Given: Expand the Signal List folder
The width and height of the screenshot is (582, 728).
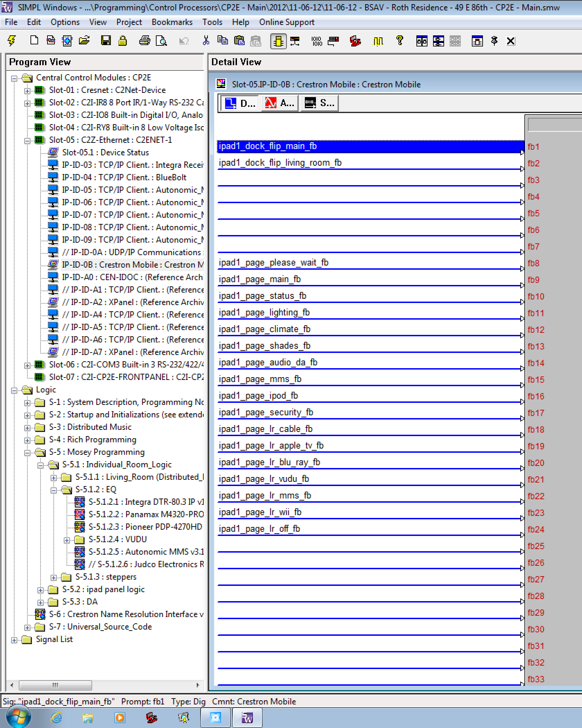Looking at the screenshot, I should [x=14, y=640].
